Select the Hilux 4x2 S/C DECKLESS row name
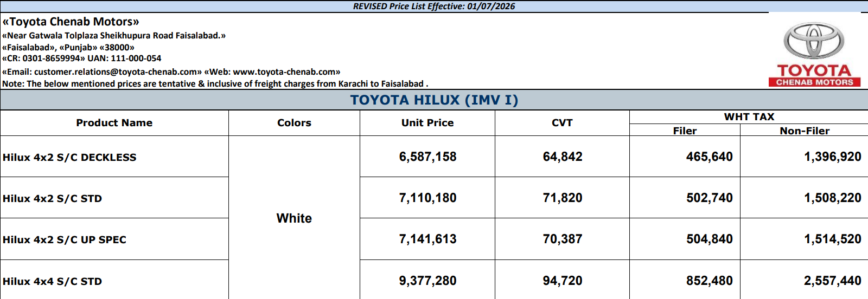868x299 pixels. 69,158
